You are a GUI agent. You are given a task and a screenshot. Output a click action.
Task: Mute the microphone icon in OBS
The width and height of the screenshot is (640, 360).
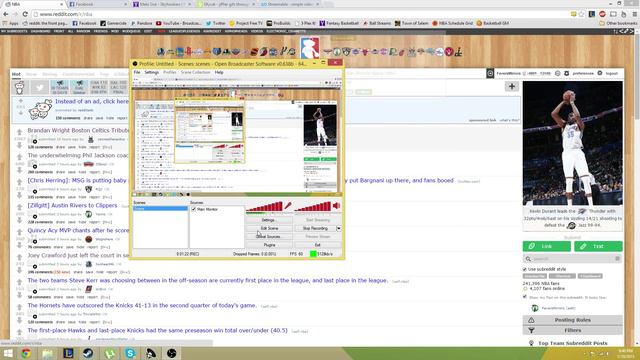pyautogui.click(x=288, y=206)
